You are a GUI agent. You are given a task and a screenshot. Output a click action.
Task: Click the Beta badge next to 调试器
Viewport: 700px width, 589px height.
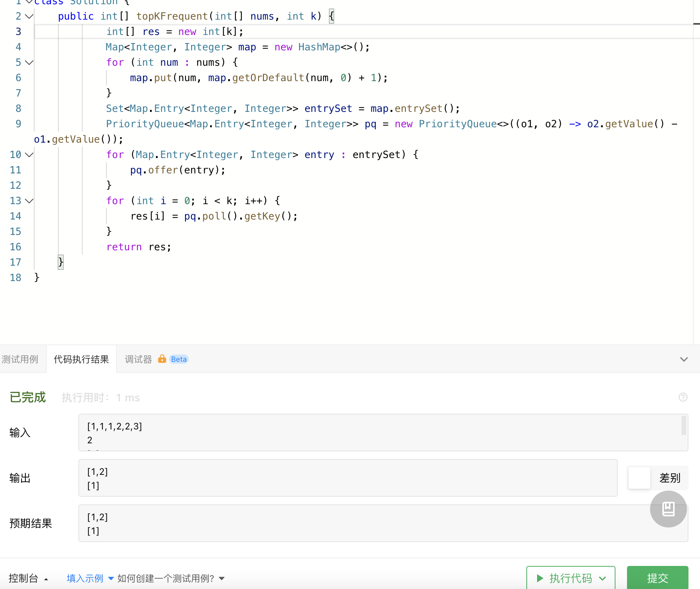(x=179, y=359)
